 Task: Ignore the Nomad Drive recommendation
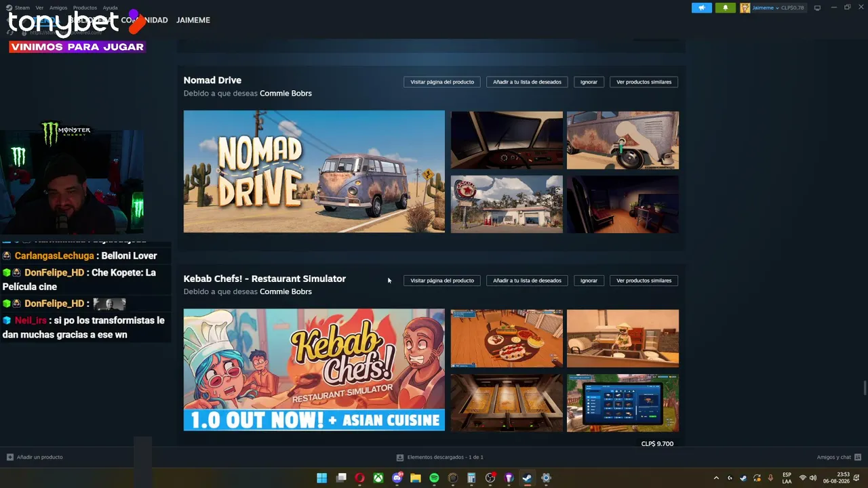(x=589, y=82)
